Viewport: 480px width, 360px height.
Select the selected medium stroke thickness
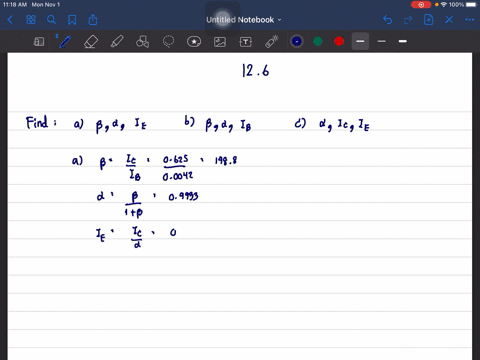[x=360, y=41]
